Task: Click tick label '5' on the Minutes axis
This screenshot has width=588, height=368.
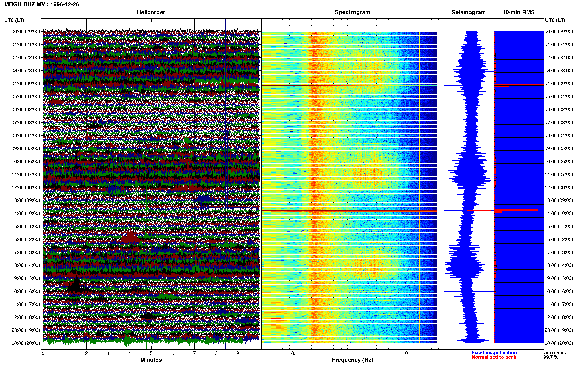Action: pyautogui.click(x=151, y=353)
